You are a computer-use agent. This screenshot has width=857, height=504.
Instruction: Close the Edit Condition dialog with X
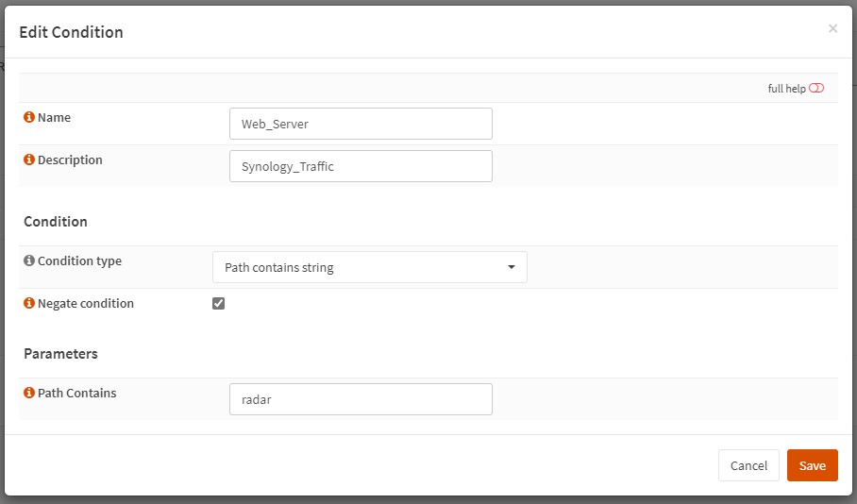(832, 28)
